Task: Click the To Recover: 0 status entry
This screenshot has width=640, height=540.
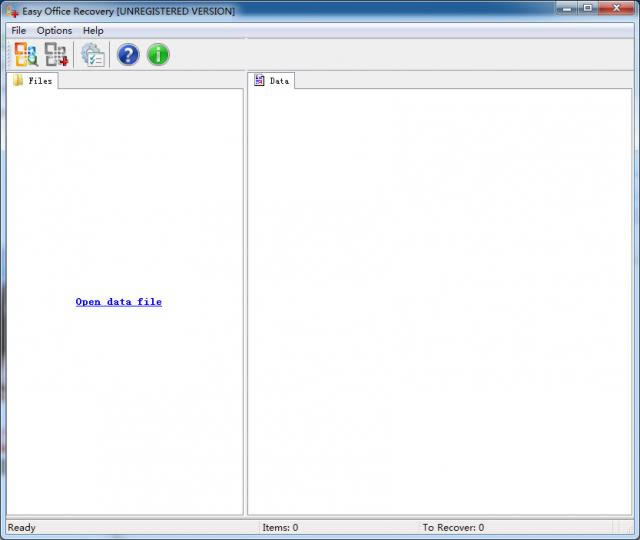Action: 453,527
